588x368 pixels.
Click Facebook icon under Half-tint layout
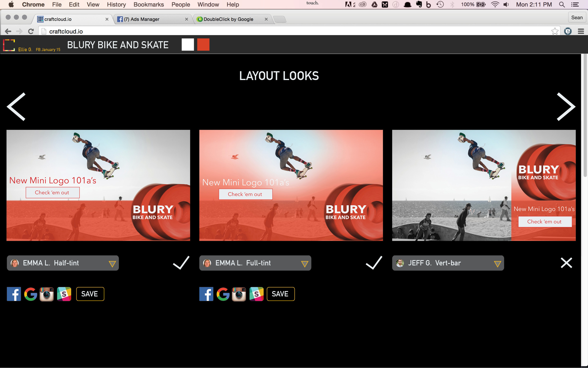[14, 294]
